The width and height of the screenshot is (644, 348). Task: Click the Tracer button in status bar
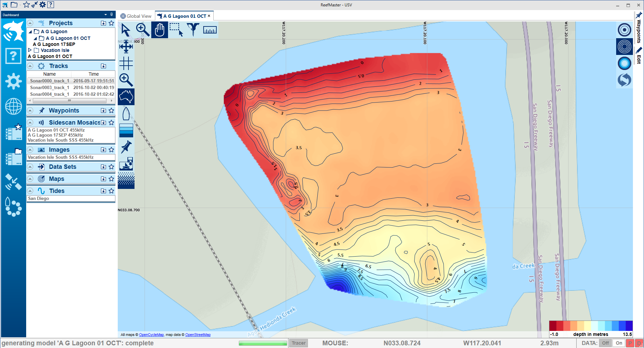(x=299, y=343)
